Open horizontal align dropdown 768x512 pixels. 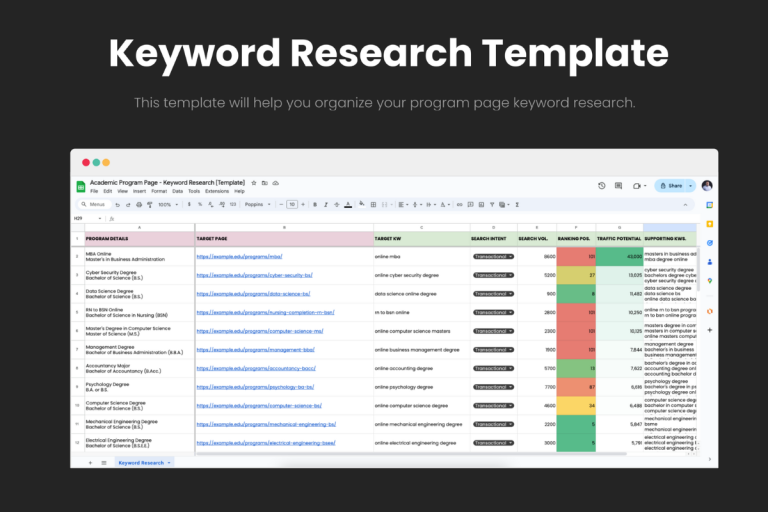coord(403,205)
